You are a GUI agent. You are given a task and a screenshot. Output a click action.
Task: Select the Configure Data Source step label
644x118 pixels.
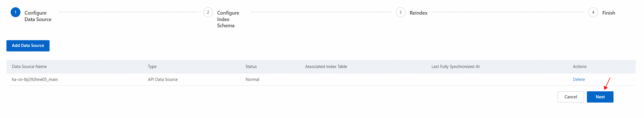38,16
